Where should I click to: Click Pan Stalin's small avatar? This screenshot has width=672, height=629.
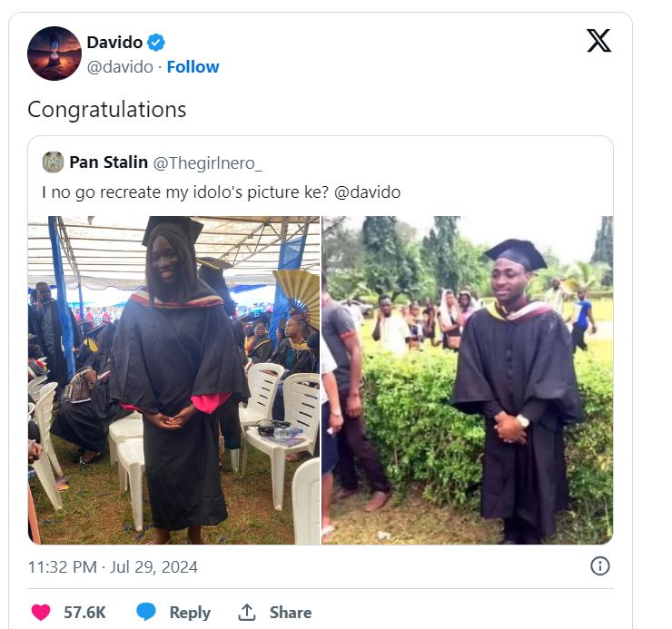[53, 162]
